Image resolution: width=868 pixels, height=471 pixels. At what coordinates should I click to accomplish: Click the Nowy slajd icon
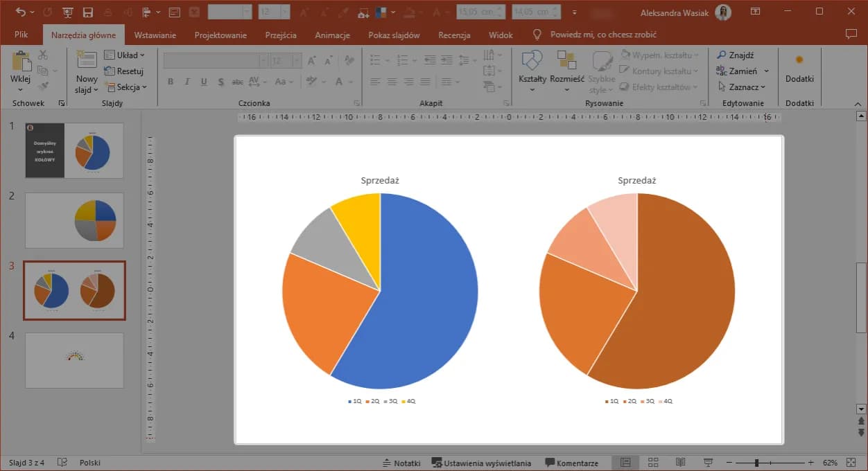pos(87,61)
